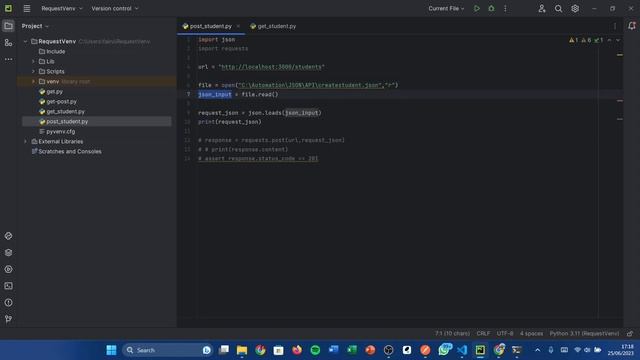Open Problems tool window icon
This screenshot has height=360, width=640.
[8, 303]
